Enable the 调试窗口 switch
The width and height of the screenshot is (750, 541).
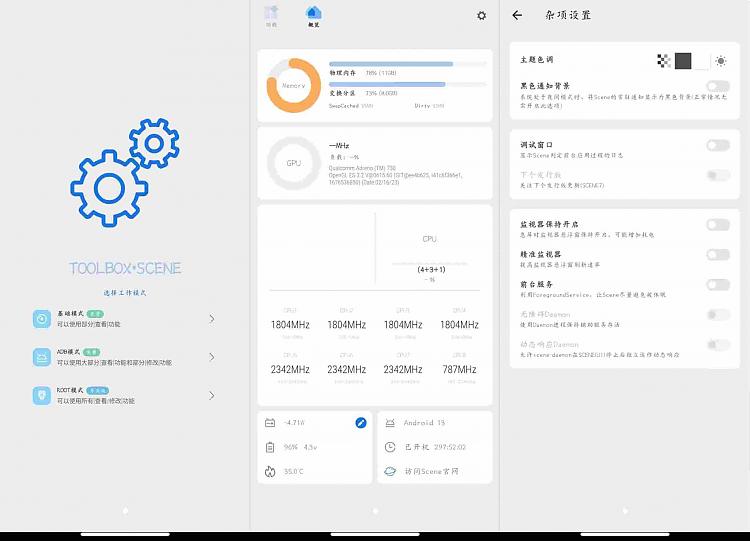point(717,145)
